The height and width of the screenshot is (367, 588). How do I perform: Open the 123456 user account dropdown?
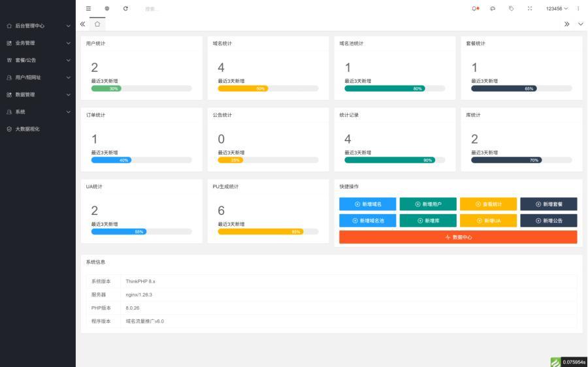[557, 8]
